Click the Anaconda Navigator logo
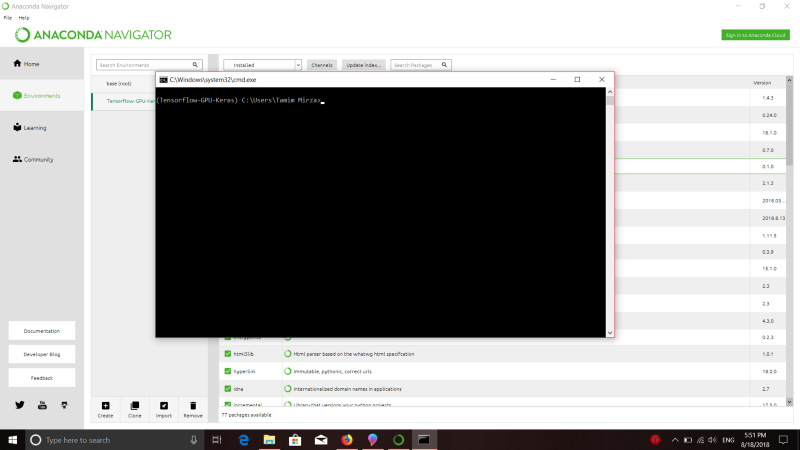 pyautogui.click(x=93, y=35)
